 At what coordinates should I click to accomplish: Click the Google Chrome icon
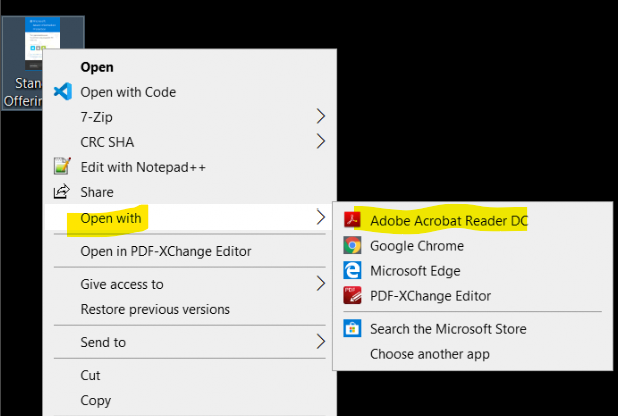point(352,245)
